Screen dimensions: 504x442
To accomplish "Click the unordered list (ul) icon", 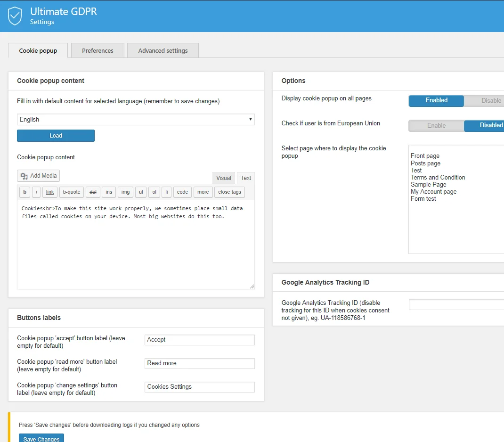I will tap(140, 192).
